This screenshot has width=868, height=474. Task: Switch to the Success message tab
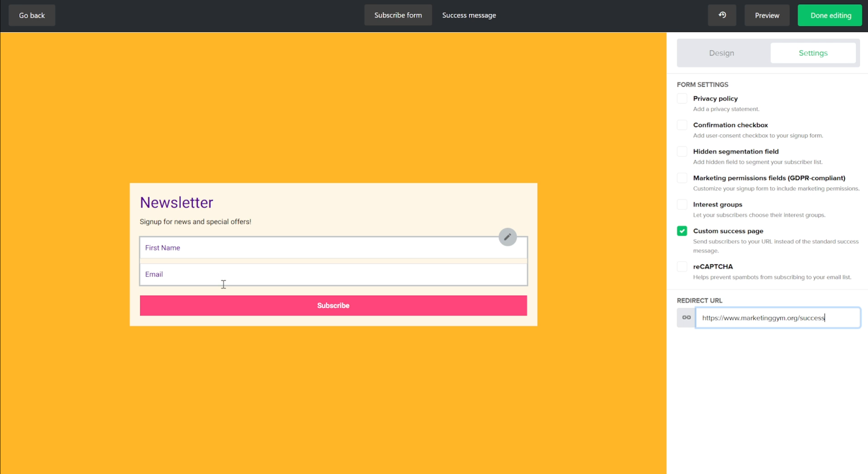469,15
